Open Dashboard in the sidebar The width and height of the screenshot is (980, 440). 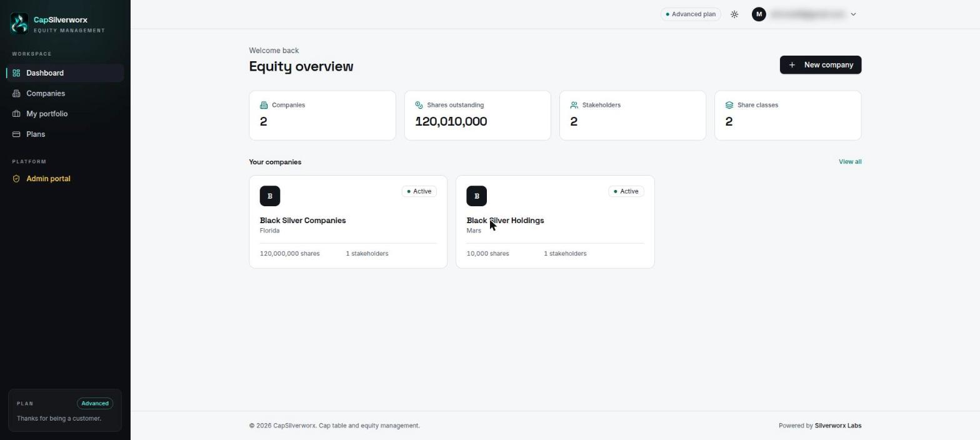tap(65, 73)
